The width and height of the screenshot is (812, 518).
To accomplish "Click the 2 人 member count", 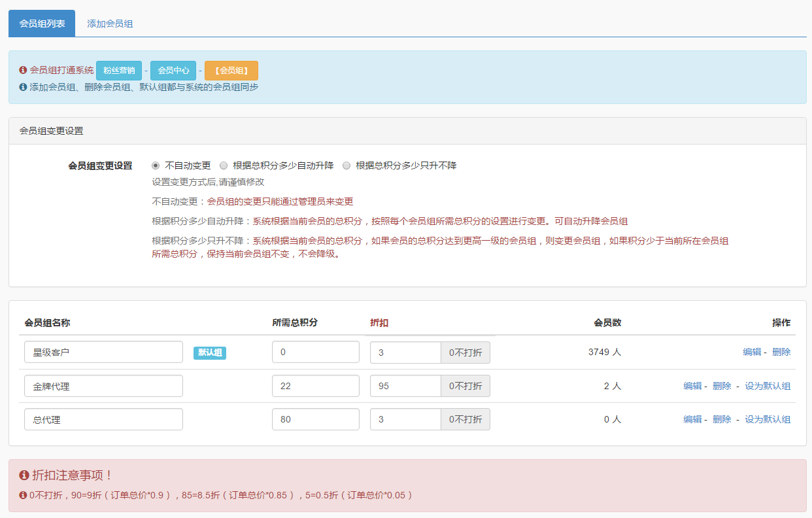I will (613, 386).
